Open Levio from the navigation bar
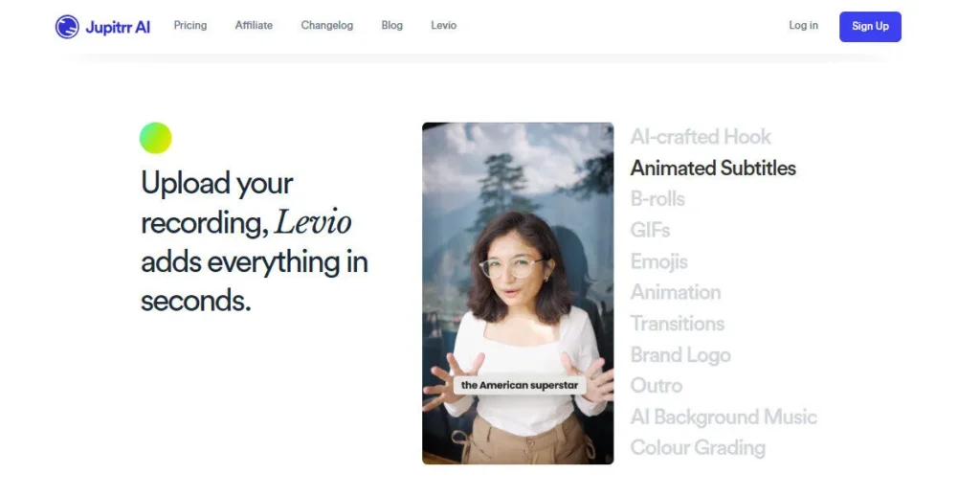This screenshot has height=496, width=980. [x=443, y=26]
